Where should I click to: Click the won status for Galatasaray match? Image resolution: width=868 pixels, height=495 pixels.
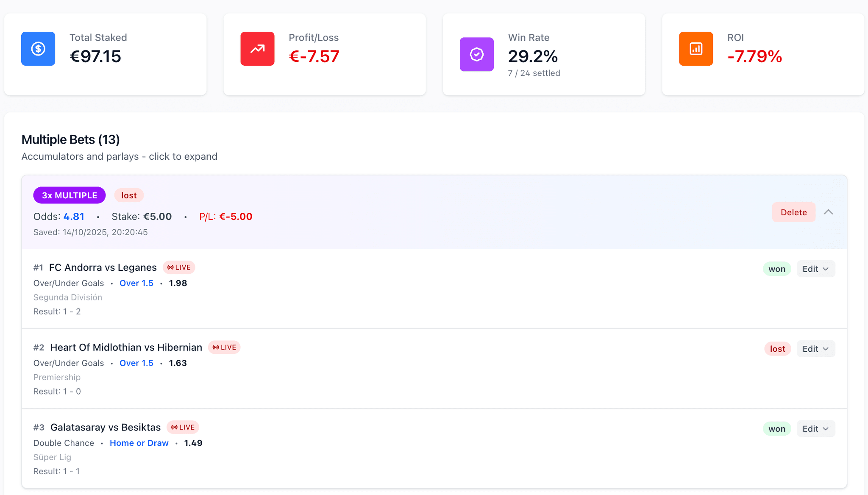[x=776, y=429]
